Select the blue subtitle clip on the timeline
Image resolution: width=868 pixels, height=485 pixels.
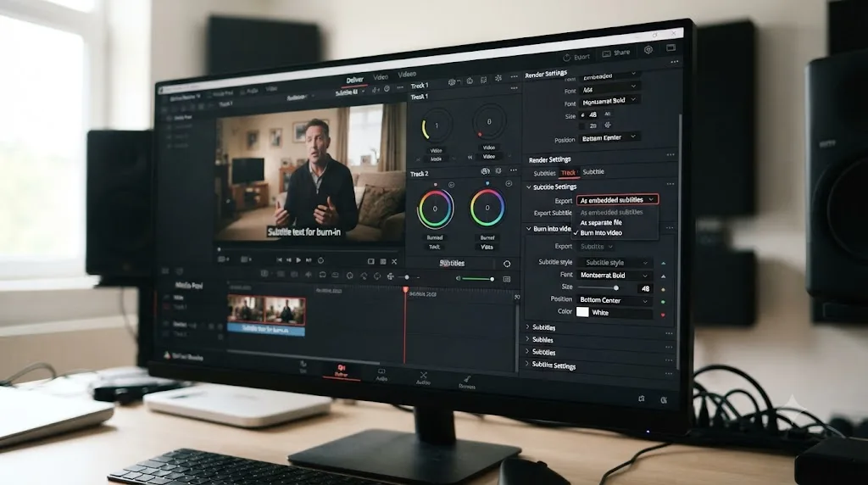[x=266, y=330]
